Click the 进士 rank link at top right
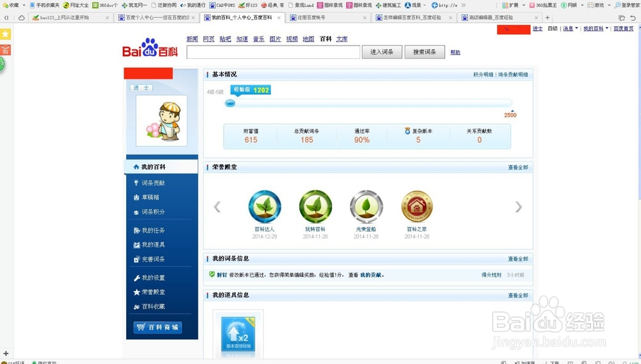Image resolution: width=641 pixels, height=364 pixels. [538, 29]
